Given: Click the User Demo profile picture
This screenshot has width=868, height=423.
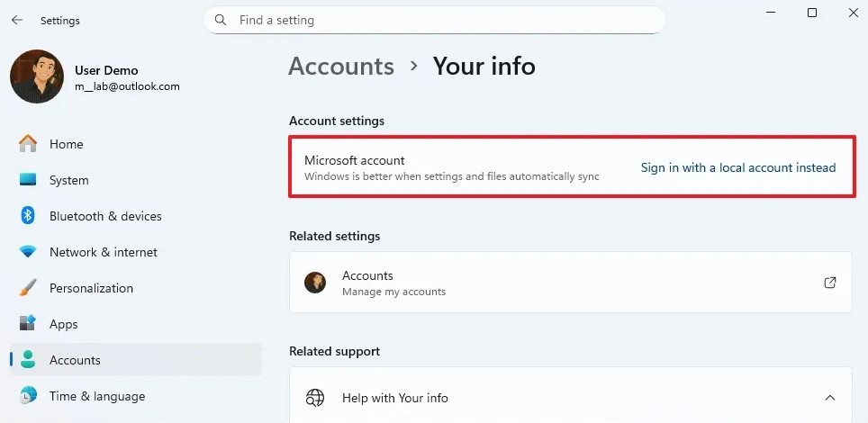Looking at the screenshot, I should [37, 76].
